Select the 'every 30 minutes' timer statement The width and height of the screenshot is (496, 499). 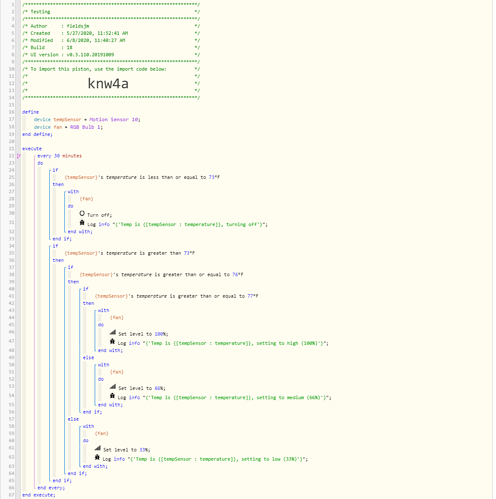tap(59, 156)
